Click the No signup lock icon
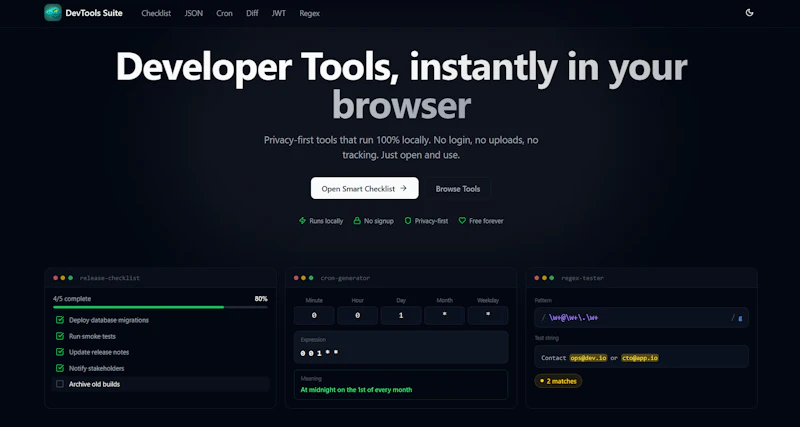Screen dimensions: 800x427 (357, 221)
